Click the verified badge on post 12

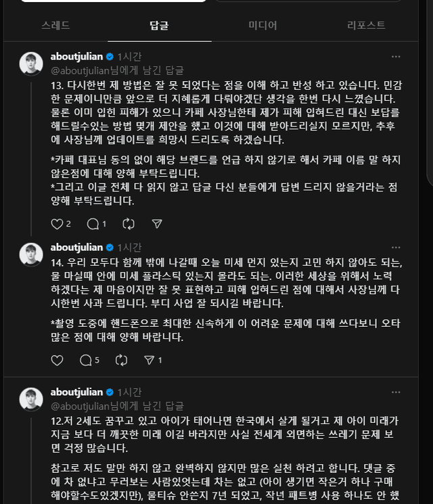coord(110,392)
